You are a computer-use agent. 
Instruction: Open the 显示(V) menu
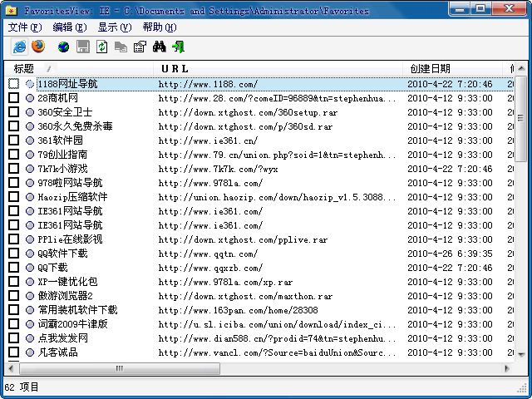(x=114, y=27)
